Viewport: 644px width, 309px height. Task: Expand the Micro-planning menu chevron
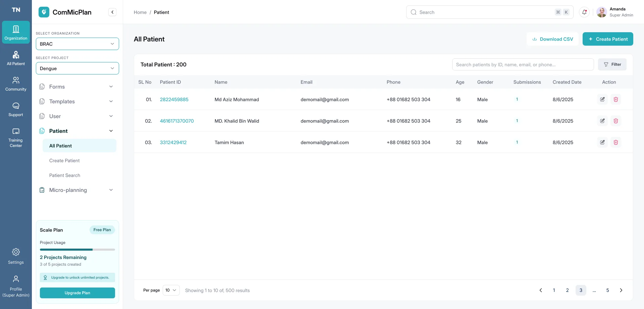[x=111, y=190]
